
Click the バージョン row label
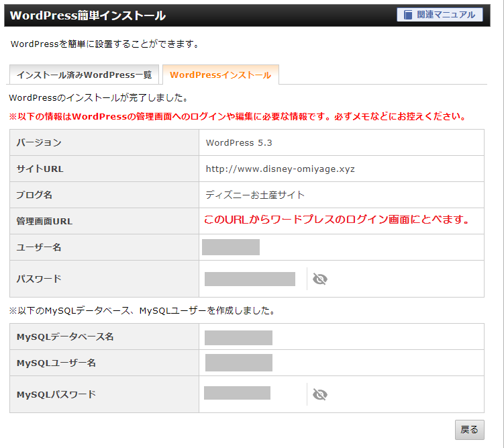pyautogui.click(x=38, y=143)
